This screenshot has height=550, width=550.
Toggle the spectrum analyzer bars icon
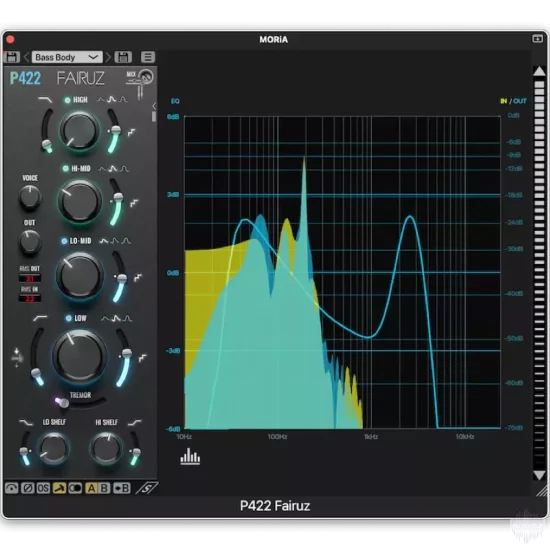(190, 456)
